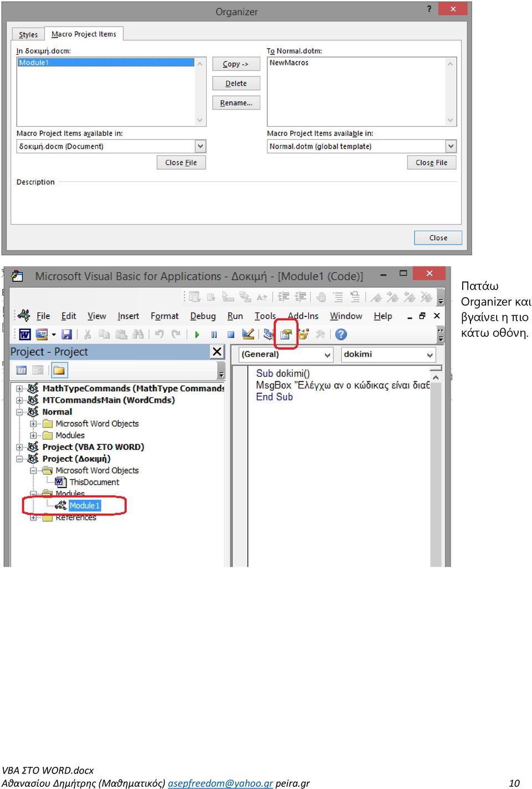The height and width of the screenshot is (789, 532).
Task: Switch to the Styles tab in Organizer
Action: coord(28,34)
